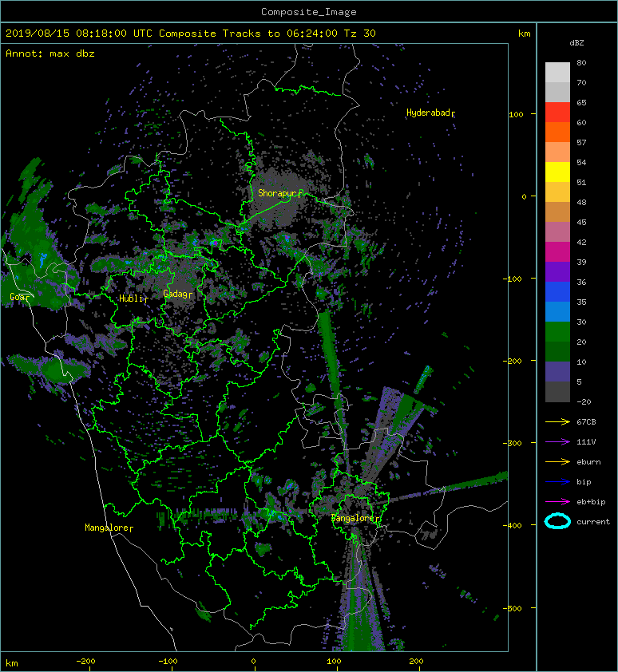Click the eb+bip legend label
This screenshot has height=672, width=618.
[x=591, y=502]
